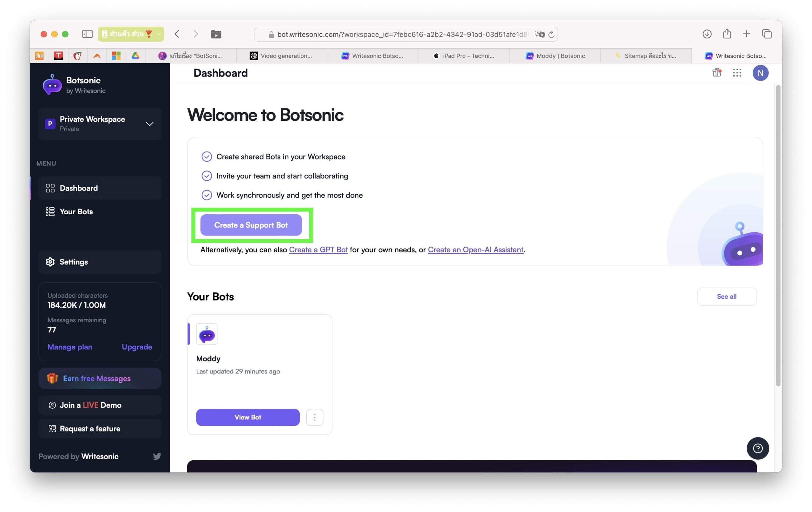Open the apps grid icon
This screenshot has width=812, height=512.
[x=737, y=73]
